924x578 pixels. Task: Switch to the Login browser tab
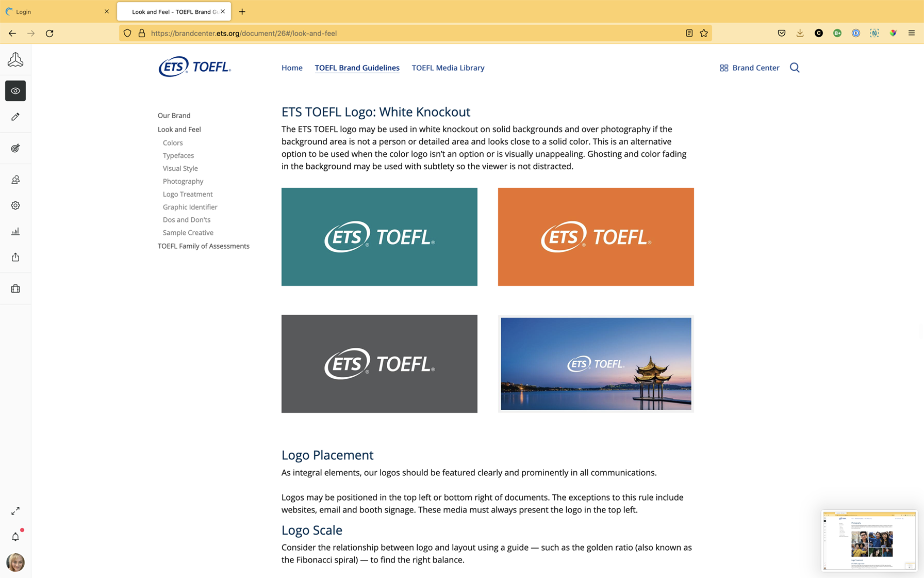pyautogui.click(x=57, y=11)
